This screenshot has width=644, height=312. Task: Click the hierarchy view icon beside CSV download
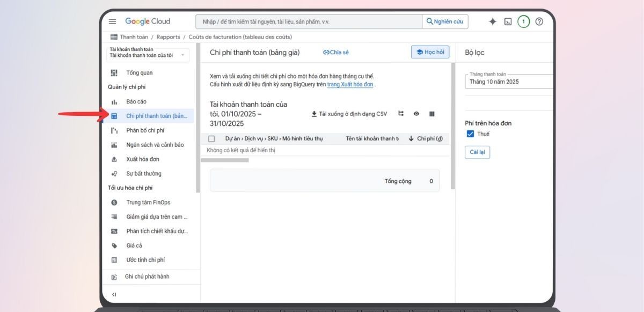pyautogui.click(x=401, y=114)
